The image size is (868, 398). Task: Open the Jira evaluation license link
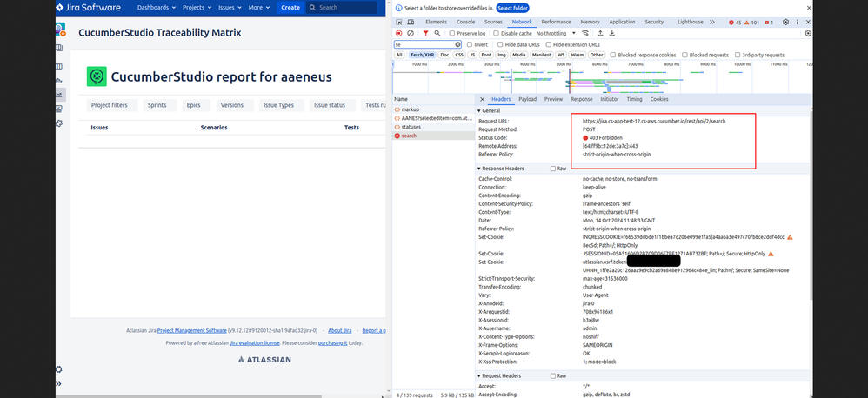click(254, 342)
